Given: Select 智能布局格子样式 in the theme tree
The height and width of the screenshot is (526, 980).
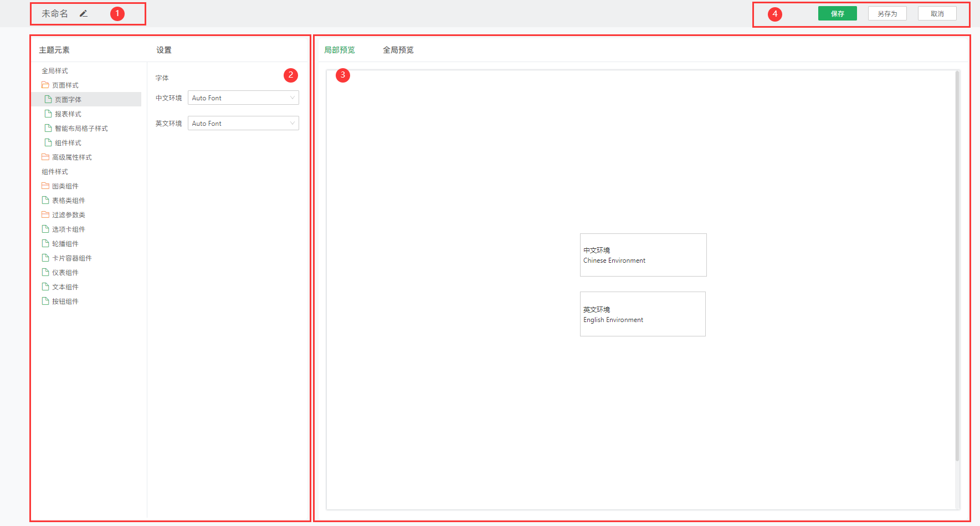Looking at the screenshot, I should (x=81, y=129).
